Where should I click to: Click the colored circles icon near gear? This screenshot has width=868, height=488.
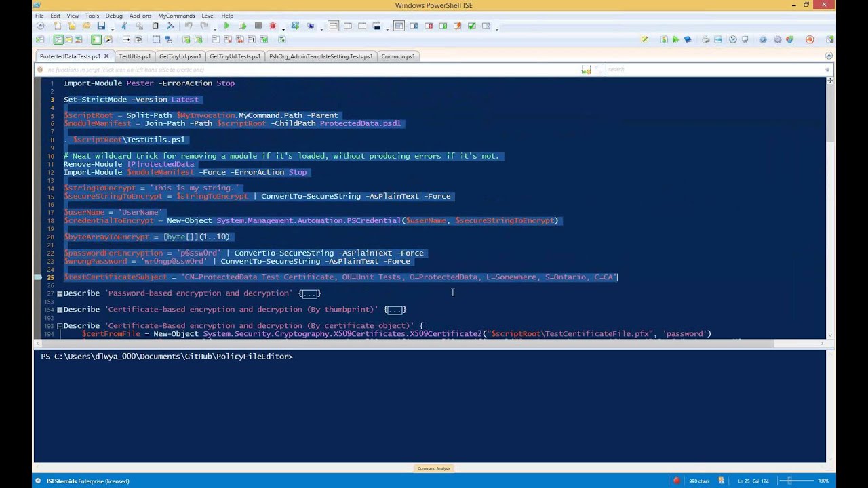[x=789, y=39]
